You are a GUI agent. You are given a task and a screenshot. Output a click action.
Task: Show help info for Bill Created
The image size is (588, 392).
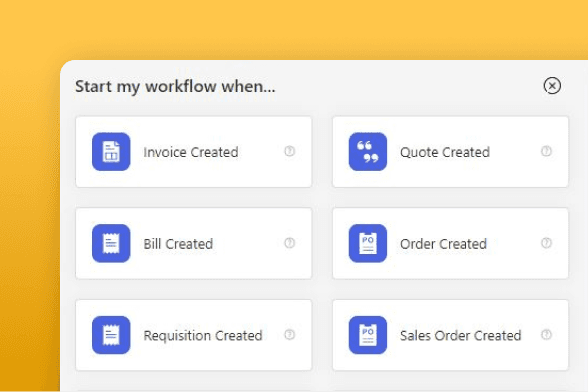point(290,243)
